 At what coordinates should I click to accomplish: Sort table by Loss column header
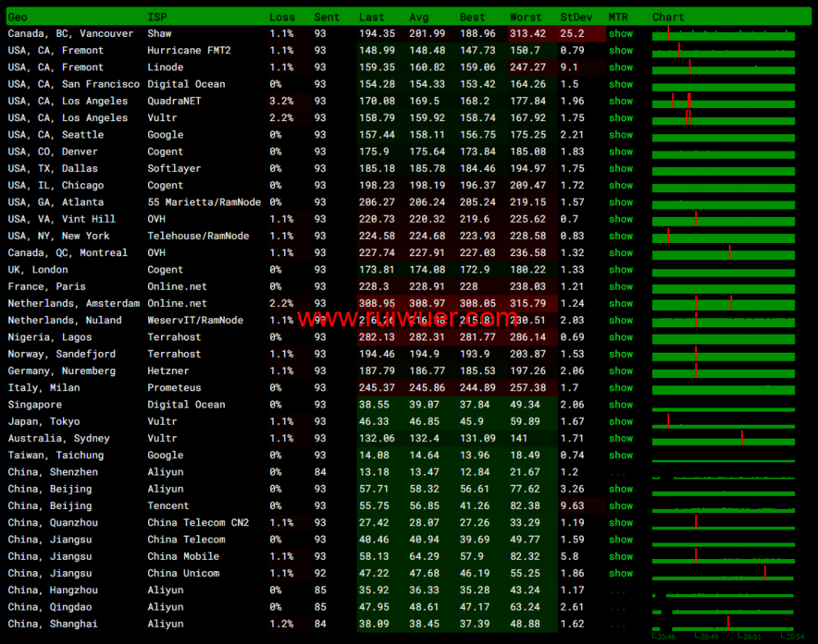282,17
